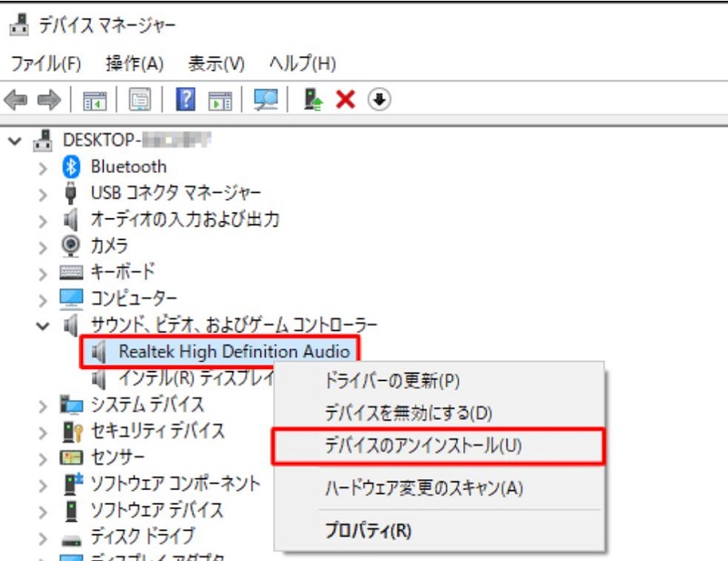Click the Realtek High Definition Audio speaker icon
This screenshot has height=561, width=728.
pyautogui.click(x=98, y=352)
